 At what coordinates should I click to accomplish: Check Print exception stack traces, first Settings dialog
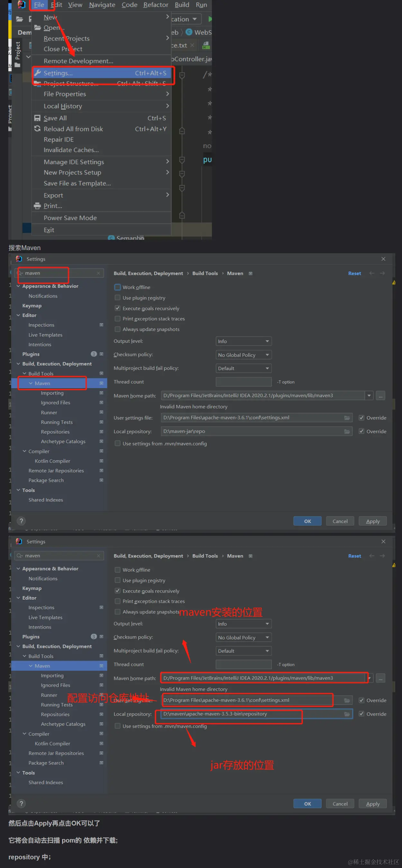(117, 318)
